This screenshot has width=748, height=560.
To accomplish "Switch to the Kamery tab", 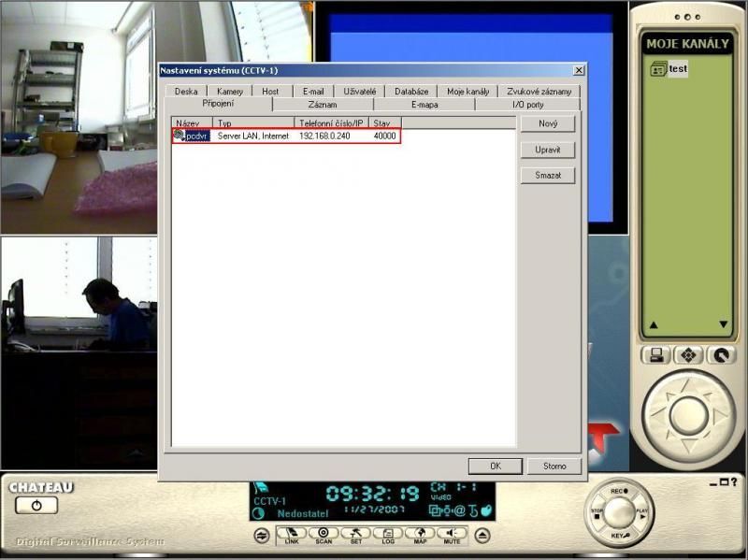I will coord(230,92).
